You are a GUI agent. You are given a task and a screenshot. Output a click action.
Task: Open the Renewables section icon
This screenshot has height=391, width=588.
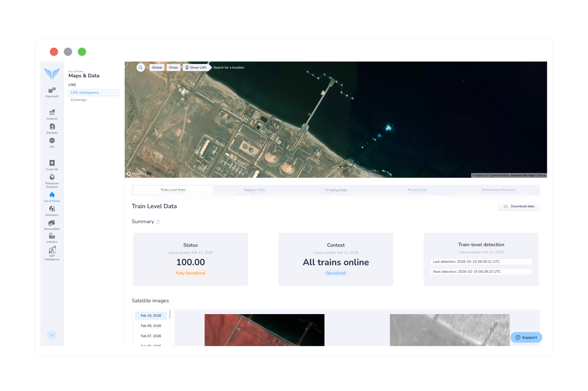coord(52,223)
